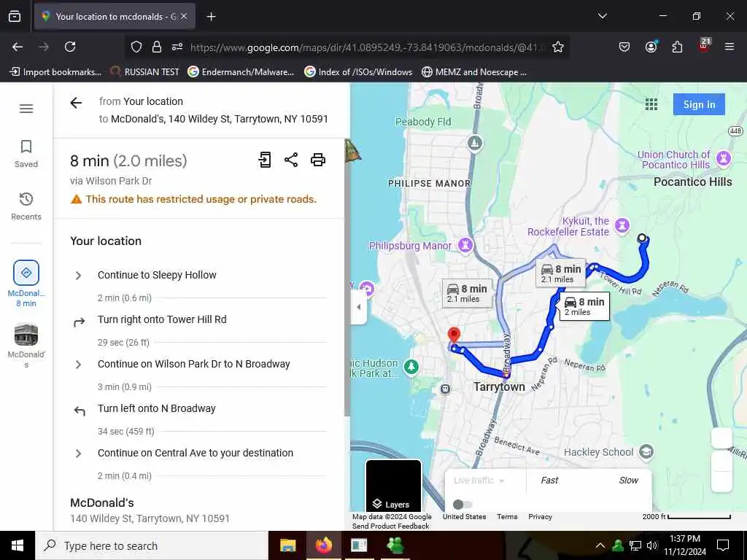747x560 pixels.
Task: Select the 8 min 2 miles route label
Action: [x=584, y=306]
